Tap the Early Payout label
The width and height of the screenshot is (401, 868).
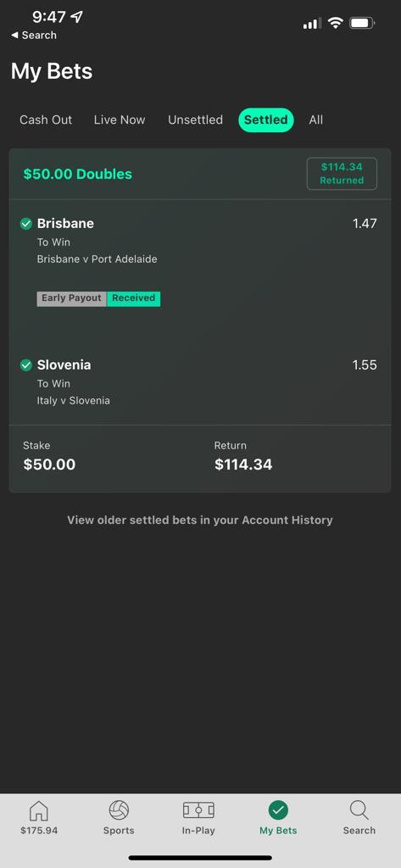[x=71, y=299]
